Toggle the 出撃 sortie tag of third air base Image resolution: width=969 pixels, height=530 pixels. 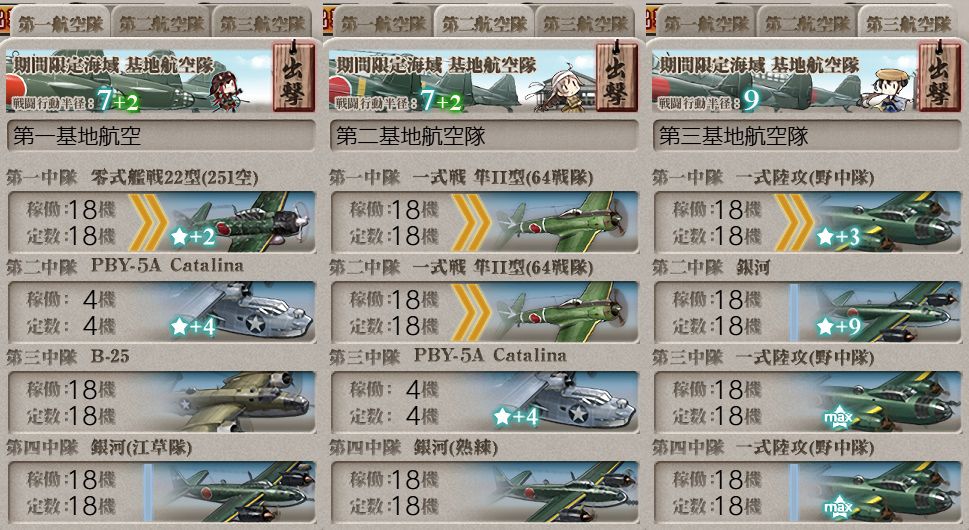click(939, 77)
